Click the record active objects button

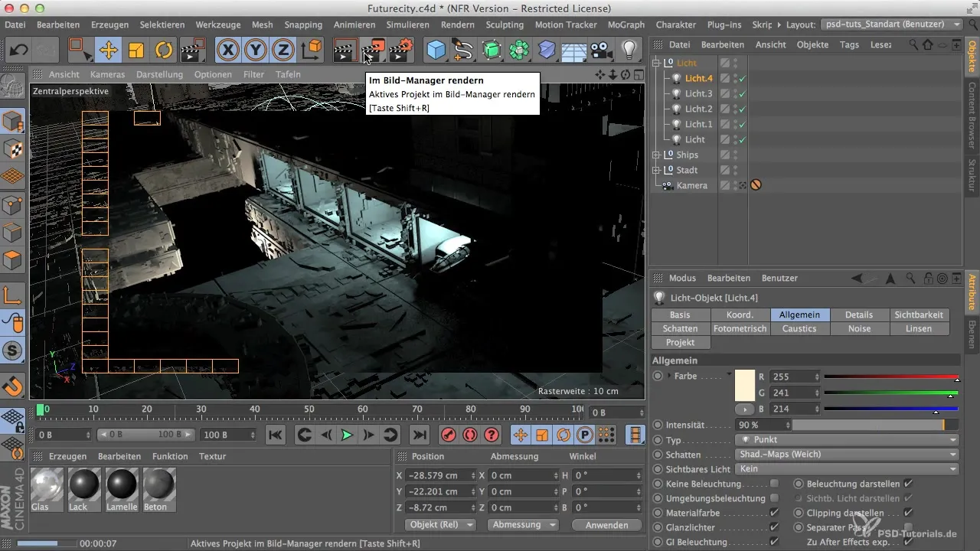pyautogui.click(x=449, y=435)
